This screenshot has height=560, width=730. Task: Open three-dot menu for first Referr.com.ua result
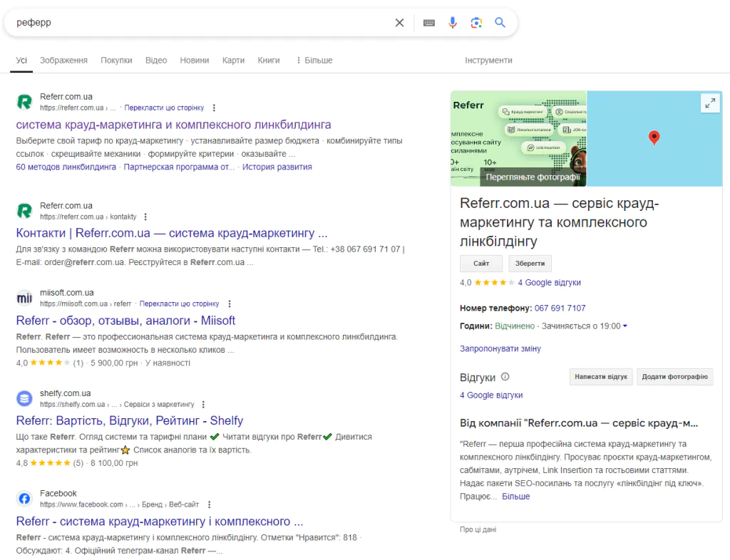214,108
